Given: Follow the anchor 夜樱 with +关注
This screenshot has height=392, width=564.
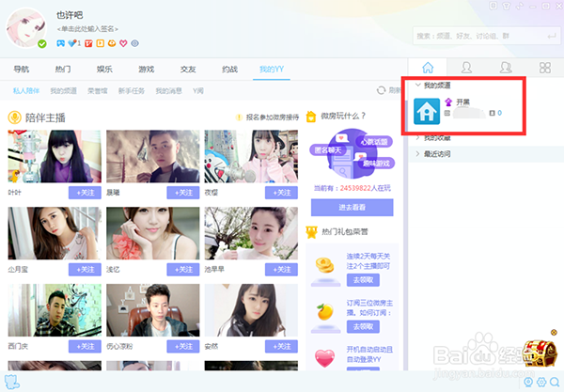Looking at the screenshot, I should pyautogui.click(x=281, y=193).
